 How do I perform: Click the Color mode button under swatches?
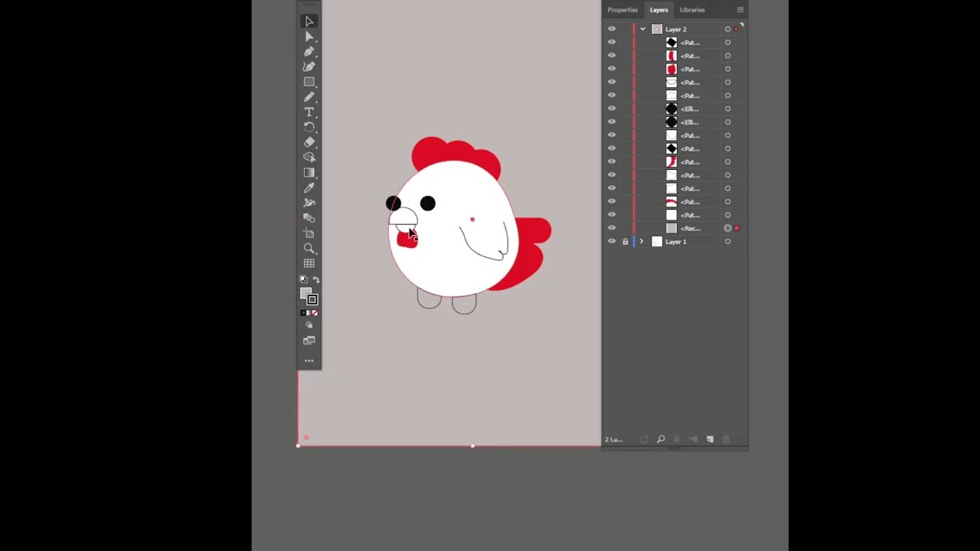tap(303, 313)
